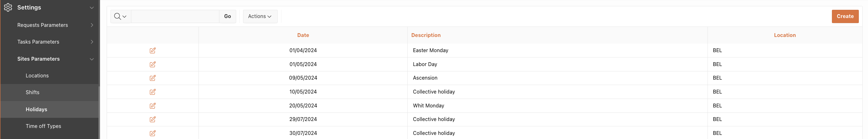This screenshot has height=139, width=868.
Task: Edit the Ascension holiday row
Action: pyautogui.click(x=153, y=78)
